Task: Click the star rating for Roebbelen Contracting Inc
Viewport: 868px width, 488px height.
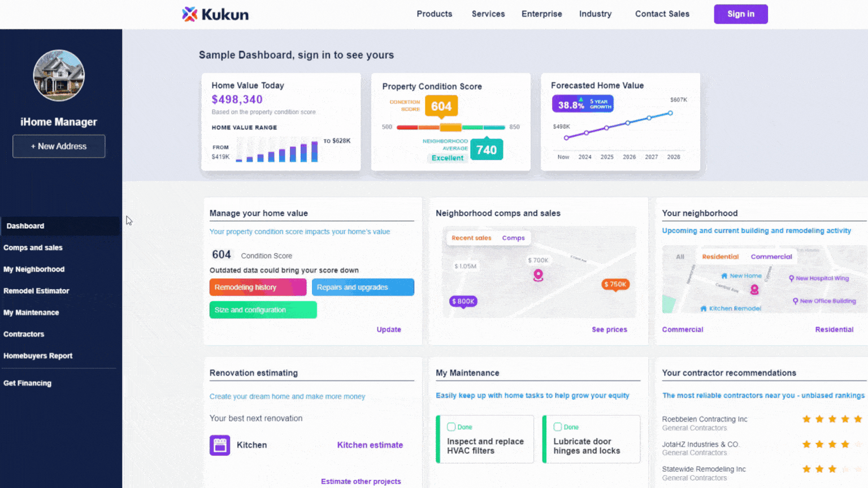Action: 832,419
